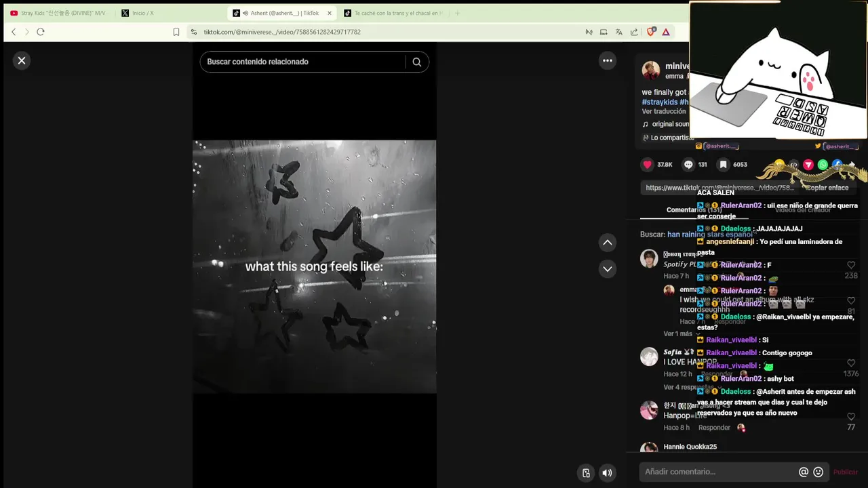Switch to Te caché con la trans tab
The image size is (868, 488).
click(393, 13)
